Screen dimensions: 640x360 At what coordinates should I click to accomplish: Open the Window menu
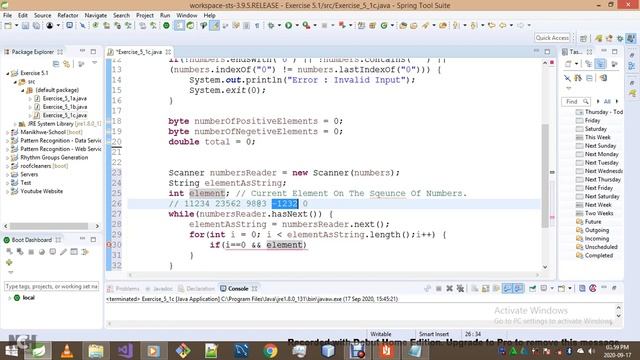pyautogui.click(x=187, y=15)
